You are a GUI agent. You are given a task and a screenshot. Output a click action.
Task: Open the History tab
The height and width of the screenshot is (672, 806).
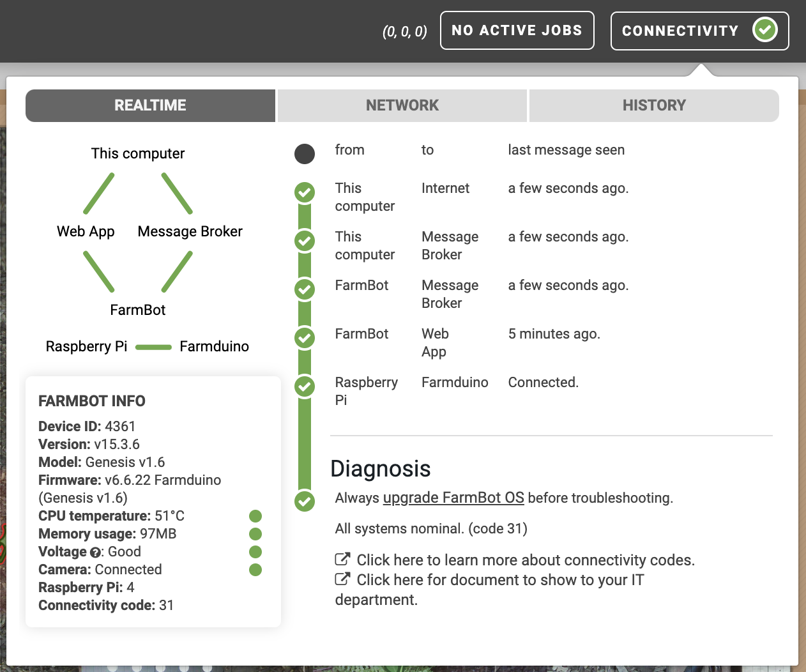(654, 105)
